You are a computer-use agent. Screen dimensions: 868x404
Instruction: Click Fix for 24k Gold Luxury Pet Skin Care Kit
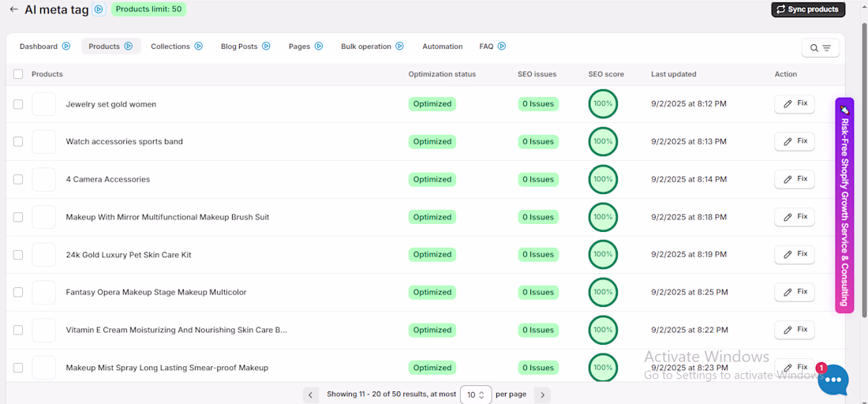[x=795, y=254]
